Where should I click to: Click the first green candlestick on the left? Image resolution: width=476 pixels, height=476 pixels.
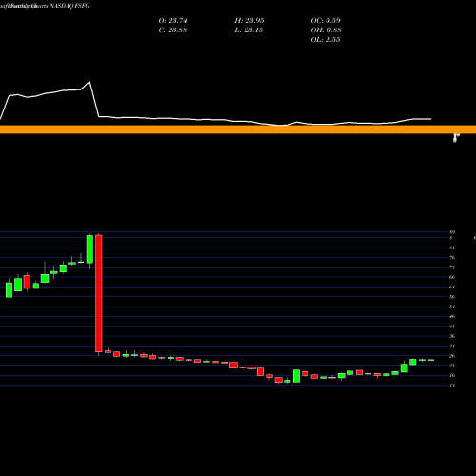(10, 289)
